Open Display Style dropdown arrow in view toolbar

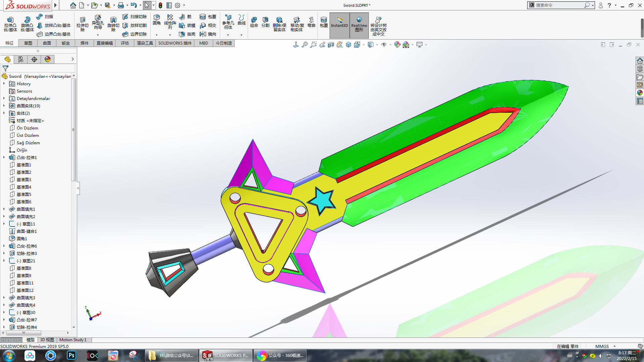(377, 45)
